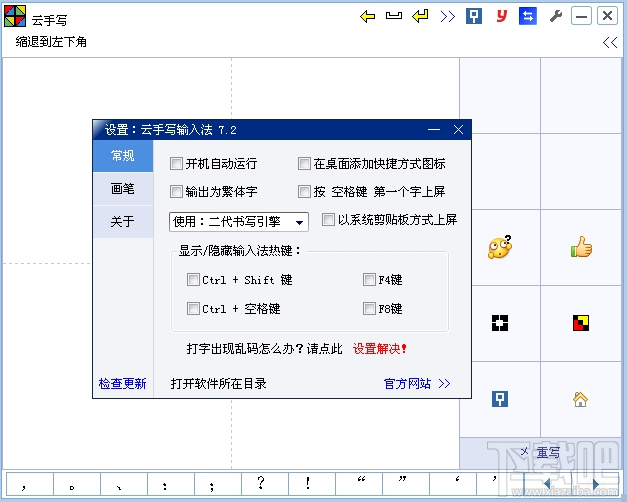The image size is (627, 502).
Task: Check 以系统剪贴板方式上屏 option
Action: (x=328, y=219)
